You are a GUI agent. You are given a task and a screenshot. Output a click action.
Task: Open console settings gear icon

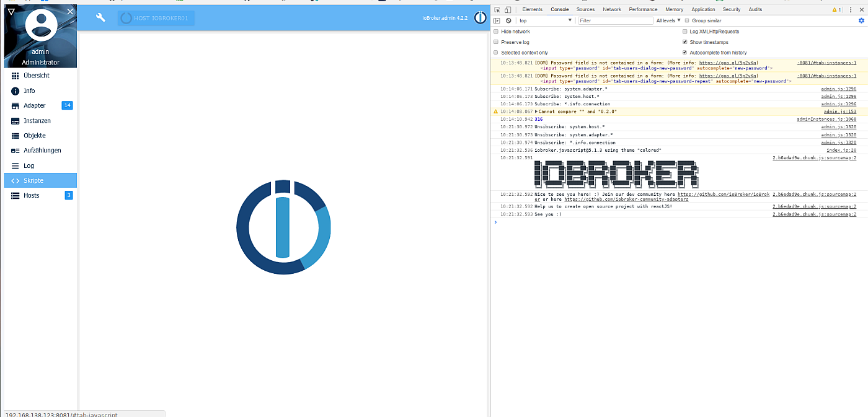[x=861, y=20]
